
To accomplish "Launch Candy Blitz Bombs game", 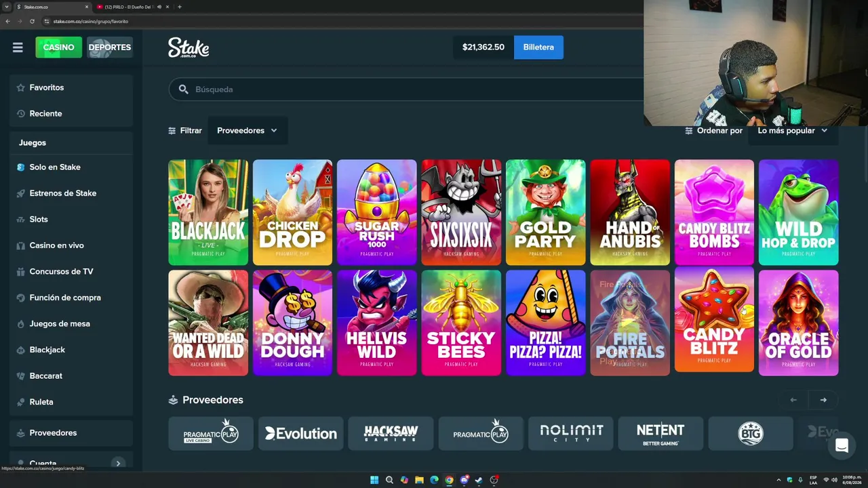I will point(714,212).
